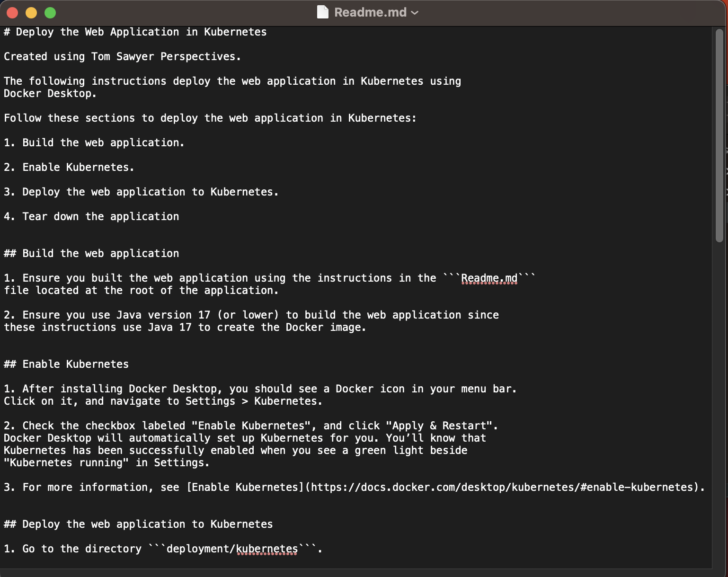Viewport: 728px width, 577px height.
Task: Click the line 'Created using Tom Sawyer Perspectives.'
Action: (123, 57)
